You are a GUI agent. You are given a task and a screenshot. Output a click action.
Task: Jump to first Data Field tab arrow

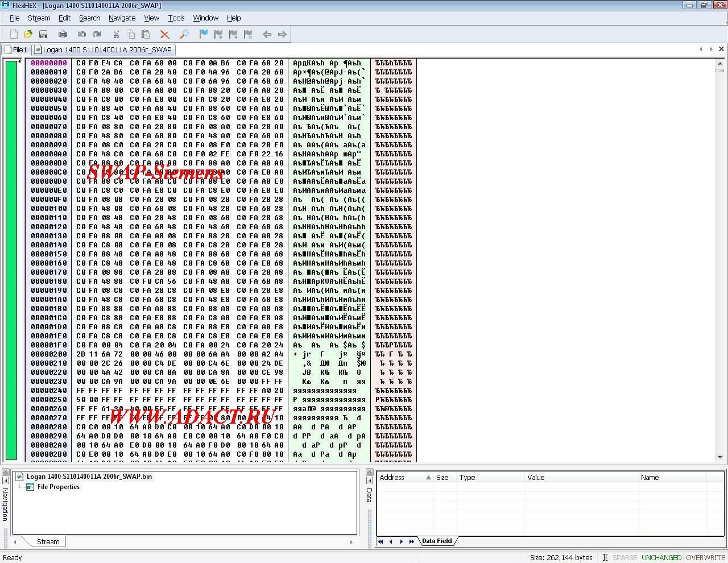(380, 541)
